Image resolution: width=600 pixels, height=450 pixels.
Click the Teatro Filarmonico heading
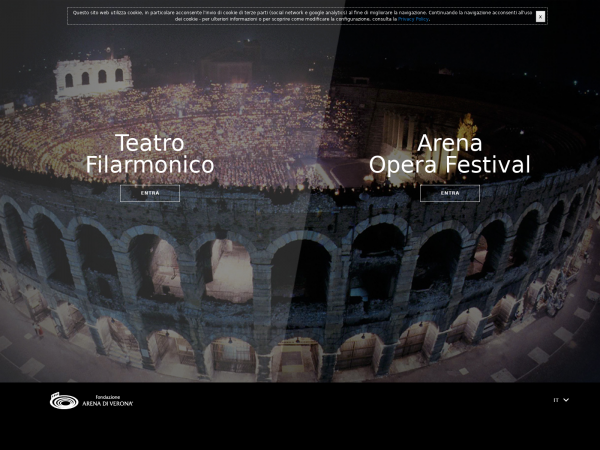pyautogui.click(x=150, y=154)
